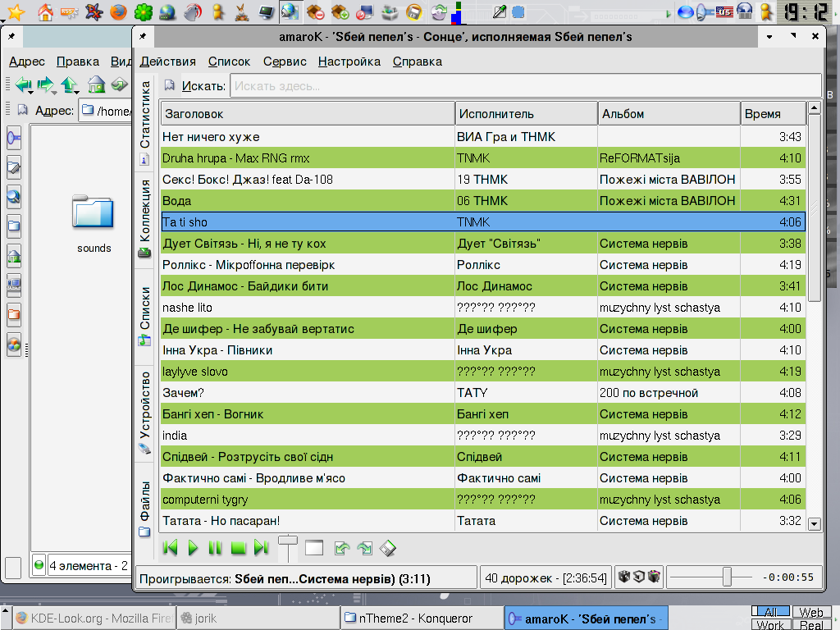Jump to the next track
The image size is (840, 630).
coord(261,547)
